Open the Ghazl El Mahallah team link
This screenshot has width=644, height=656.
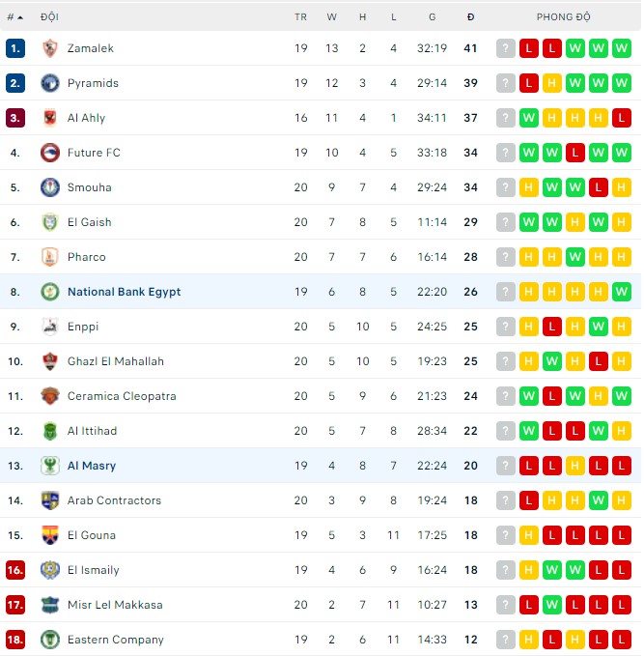click(x=116, y=361)
